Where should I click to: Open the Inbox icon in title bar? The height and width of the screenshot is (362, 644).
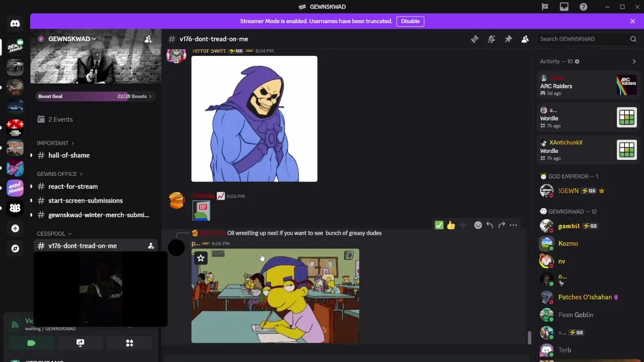click(x=564, y=7)
